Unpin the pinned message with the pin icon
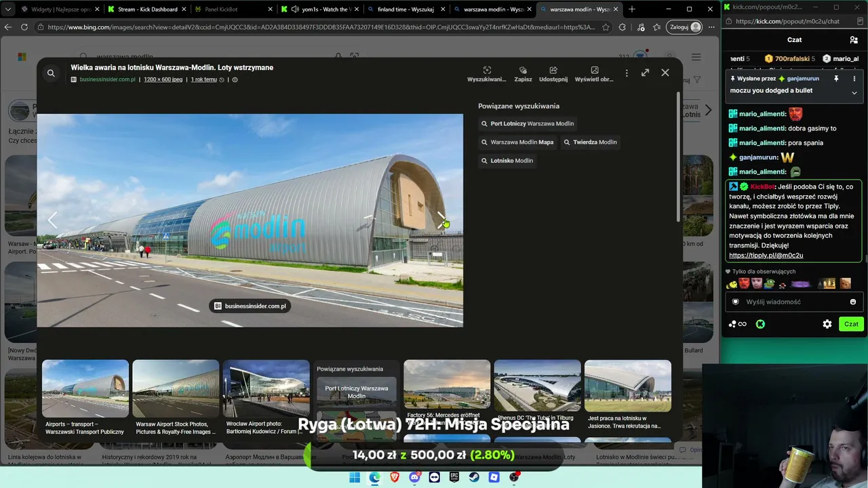This screenshot has width=868, height=488. click(x=836, y=79)
